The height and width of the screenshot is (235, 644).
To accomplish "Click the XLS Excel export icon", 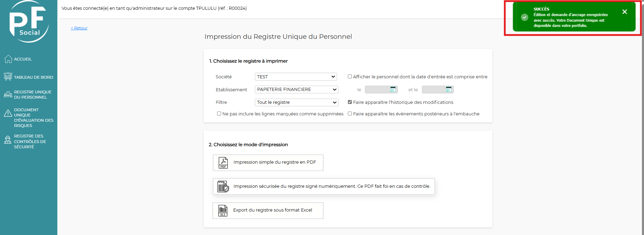I will (223, 211).
